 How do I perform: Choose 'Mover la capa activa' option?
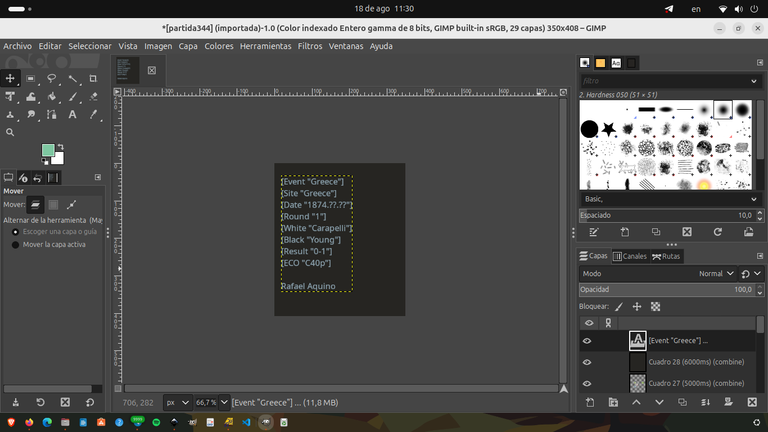coord(48,244)
